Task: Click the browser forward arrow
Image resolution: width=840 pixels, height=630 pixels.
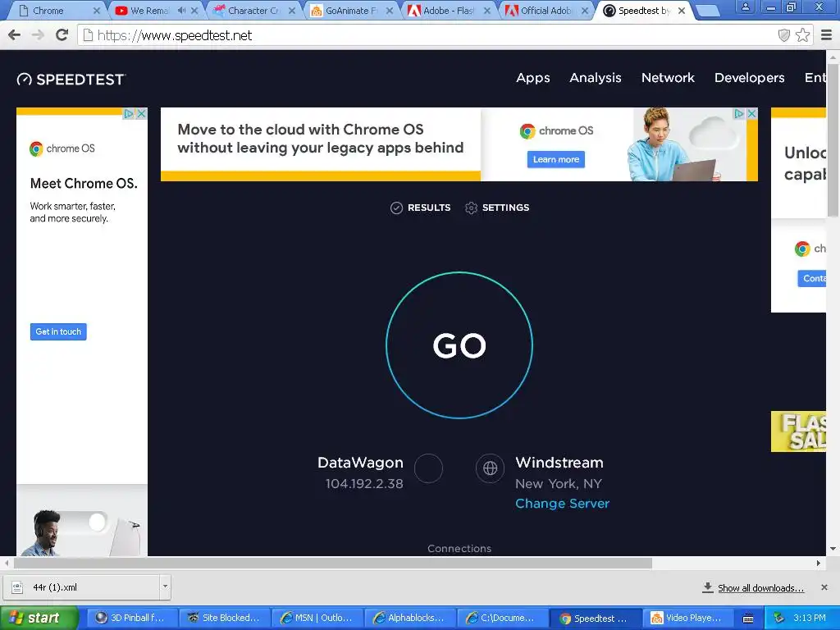Action: (x=38, y=35)
